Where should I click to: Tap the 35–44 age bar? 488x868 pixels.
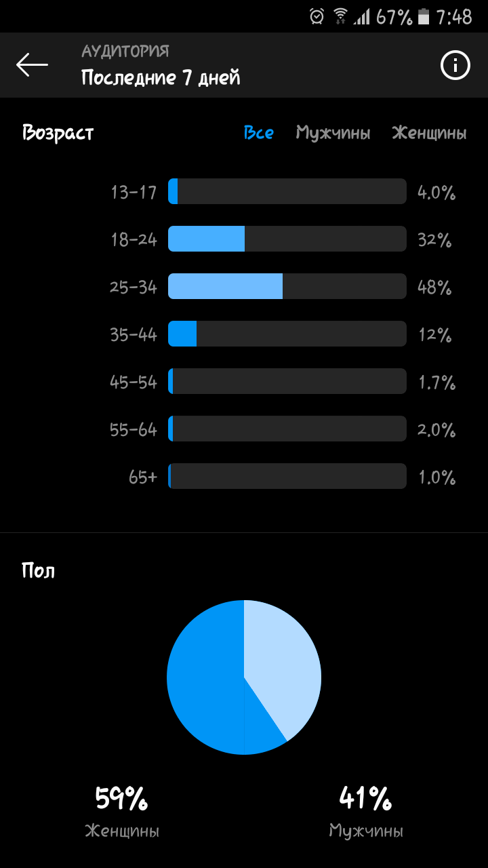(x=287, y=334)
